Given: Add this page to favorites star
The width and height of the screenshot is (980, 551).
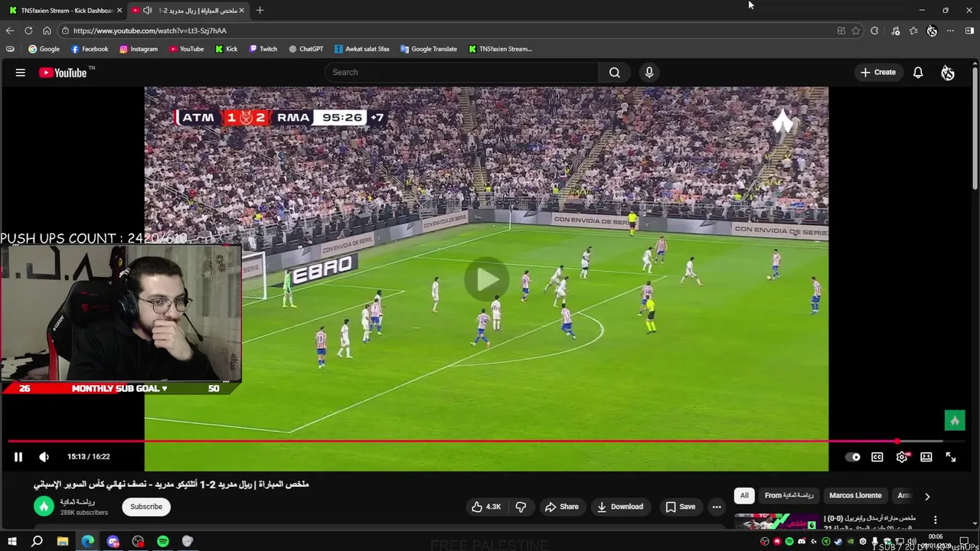Looking at the screenshot, I should [x=856, y=31].
